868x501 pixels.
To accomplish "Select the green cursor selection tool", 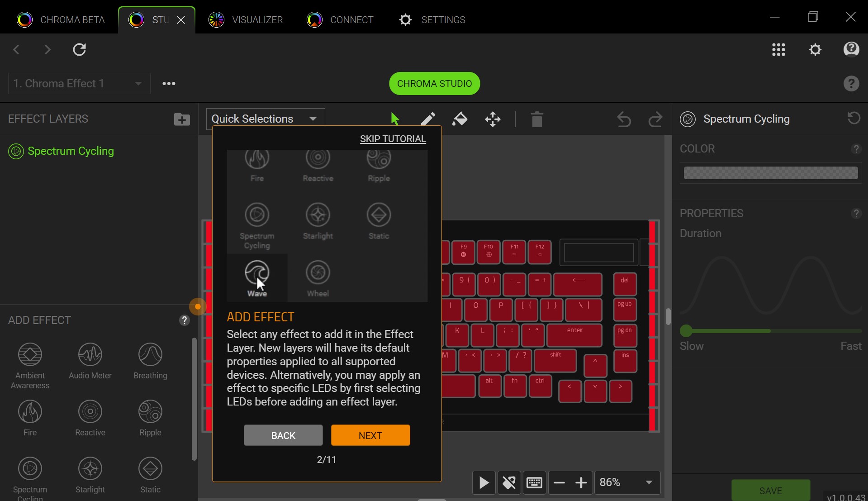I will pyautogui.click(x=395, y=119).
